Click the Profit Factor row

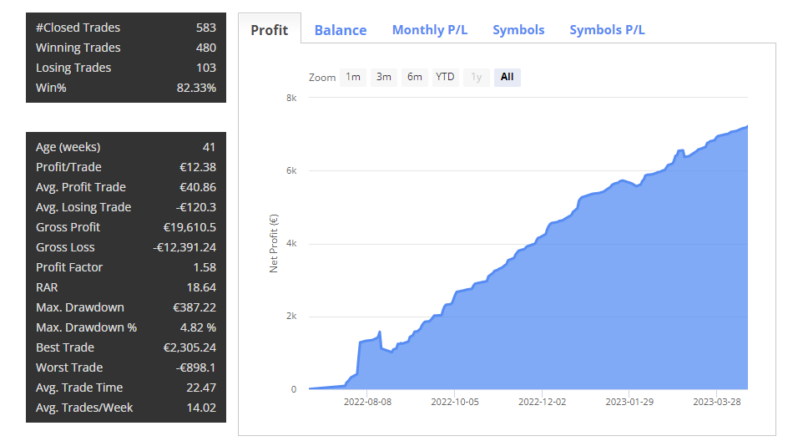[126, 267]
